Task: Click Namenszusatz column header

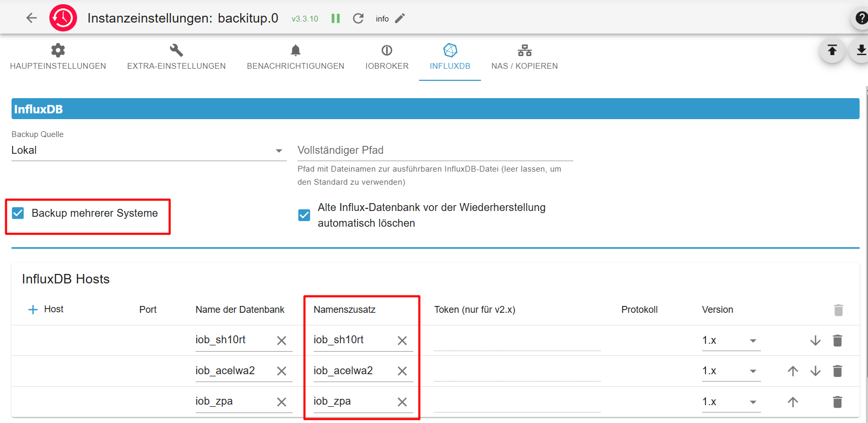Action: pyautogui.click(x=345, y=310)
